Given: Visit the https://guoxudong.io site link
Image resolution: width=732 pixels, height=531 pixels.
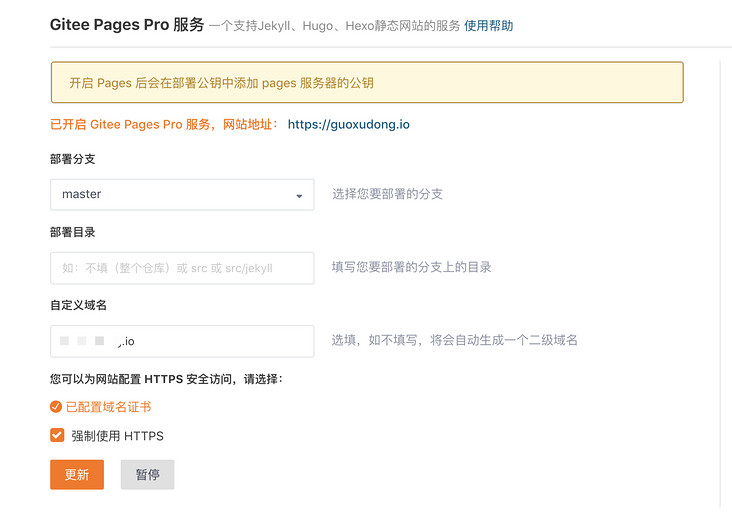Looking at the screenshot, I should pyautogui.click(x=348, y=124).
